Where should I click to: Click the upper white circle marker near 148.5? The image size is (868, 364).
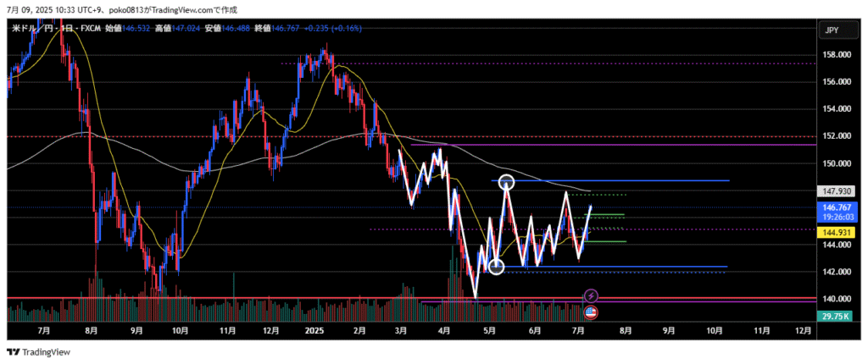point(506,181)
